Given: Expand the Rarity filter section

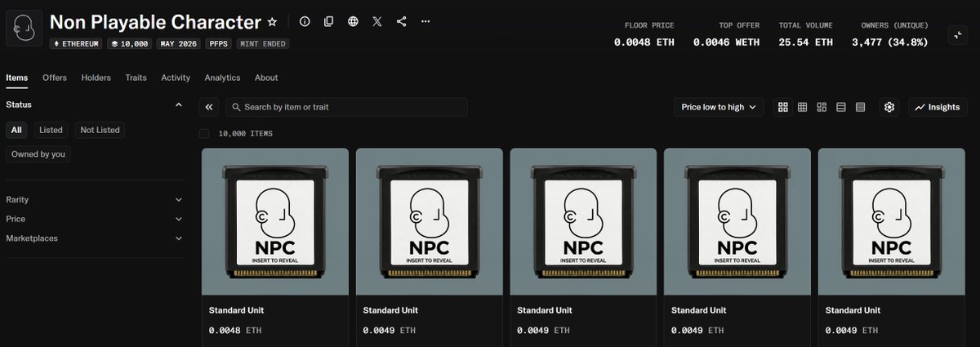Looking at the screenshot, I should click(x=95, y=199).
